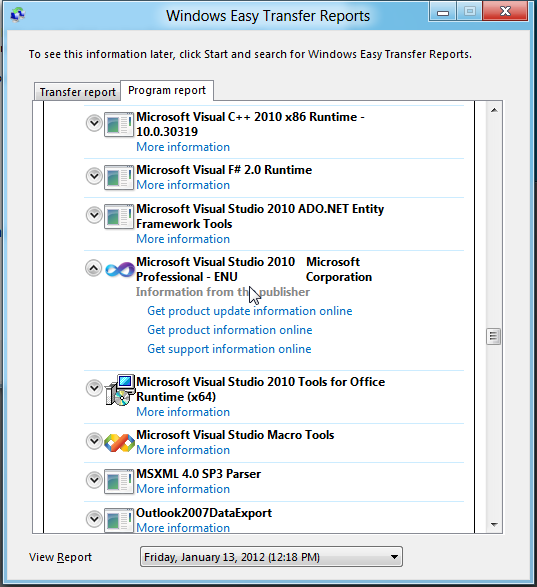This screenshot has height=587, width=537.
Task: Click Get support information online
Action: pyautogui.click(x=229, y=349)
